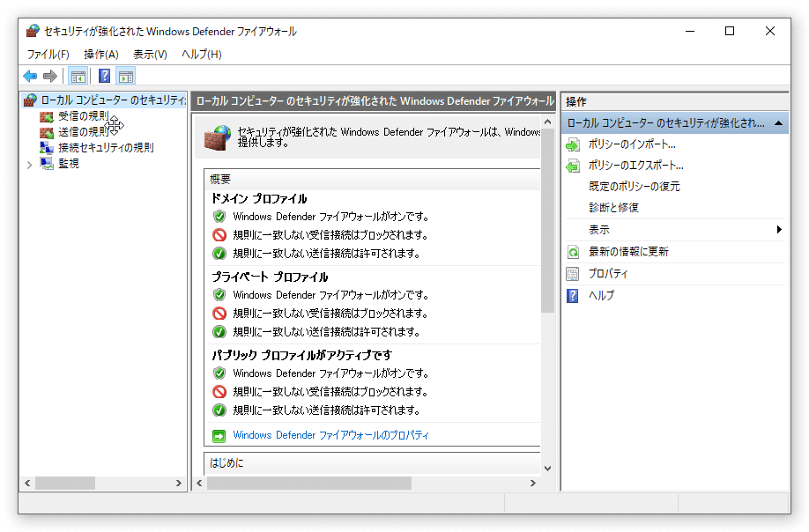The width and height of the screenshot is (809, 532).
Task: Toggle the console tree pane toolbar icon
Action: point(78,77)
